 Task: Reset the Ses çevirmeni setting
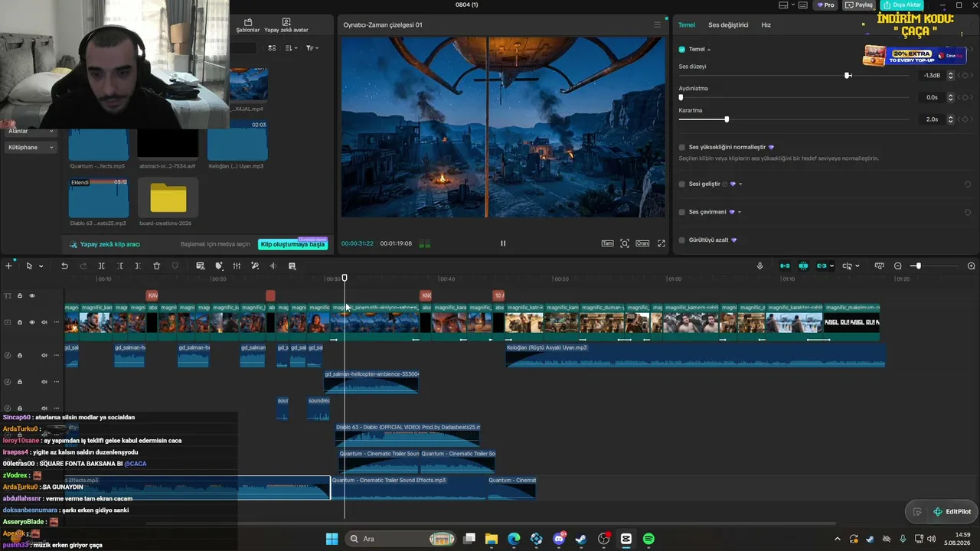(968, 212)
